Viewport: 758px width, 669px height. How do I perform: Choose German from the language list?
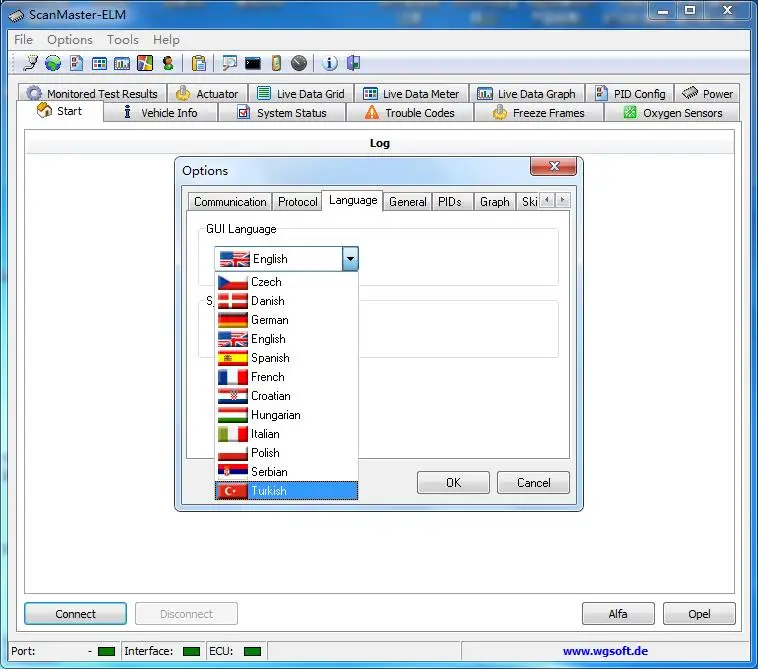click(286, 320)
